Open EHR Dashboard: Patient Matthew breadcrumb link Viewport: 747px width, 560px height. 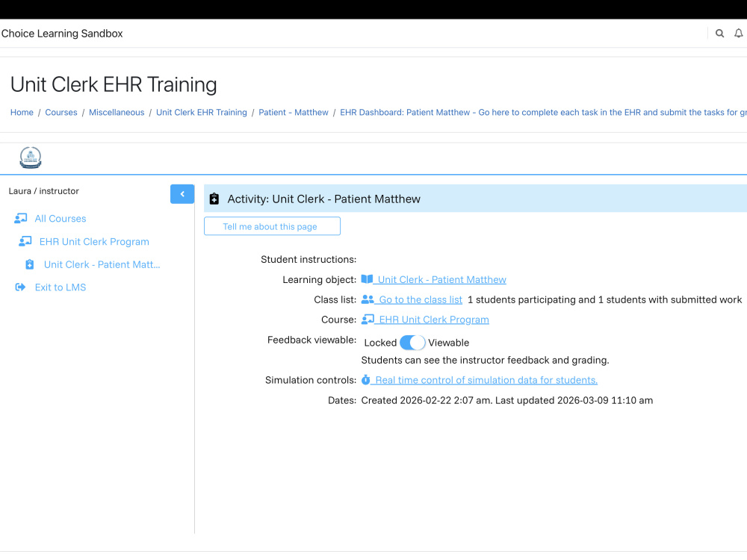point(543,113)
